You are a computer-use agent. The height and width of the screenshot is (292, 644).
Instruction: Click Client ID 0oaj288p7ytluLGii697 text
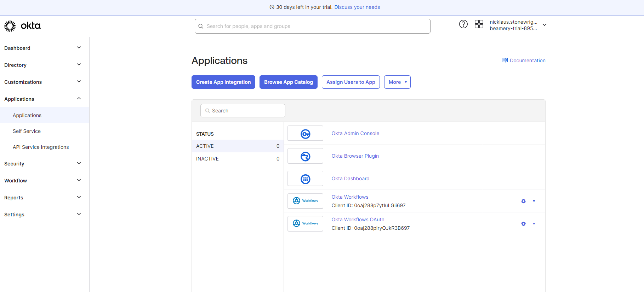[x=369, y=205]
